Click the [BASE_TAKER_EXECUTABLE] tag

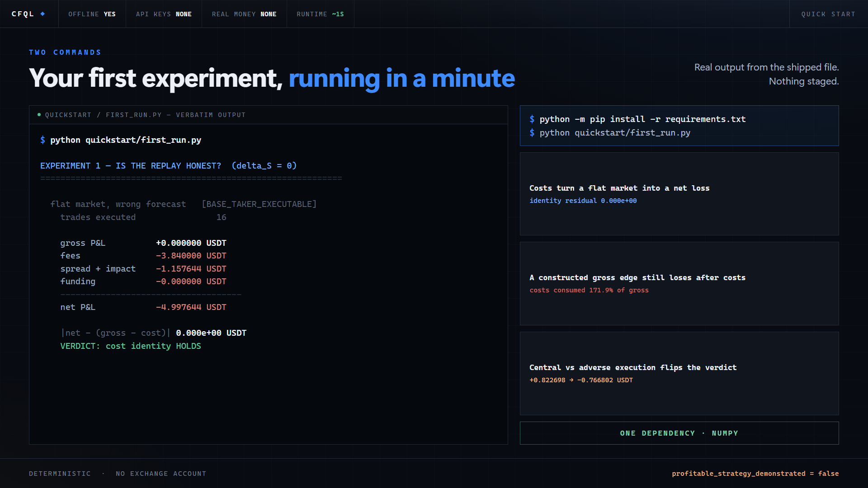[259, 204]
